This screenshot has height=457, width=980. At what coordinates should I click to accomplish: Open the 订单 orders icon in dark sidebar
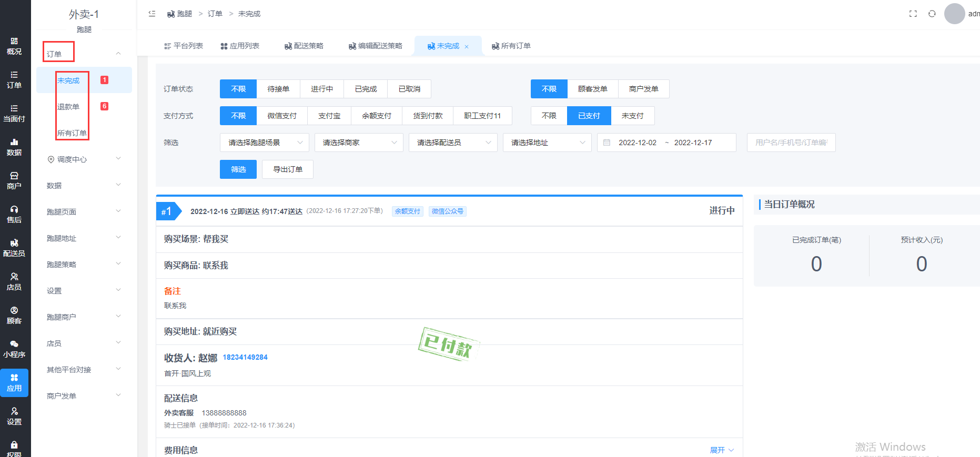click(14, 80)
